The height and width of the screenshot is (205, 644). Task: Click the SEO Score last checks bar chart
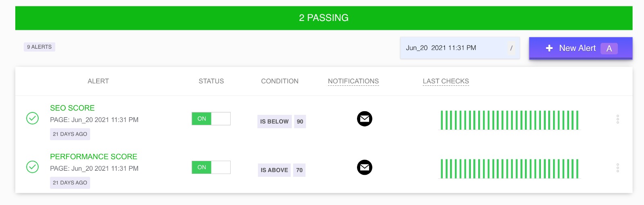[510, 120]
